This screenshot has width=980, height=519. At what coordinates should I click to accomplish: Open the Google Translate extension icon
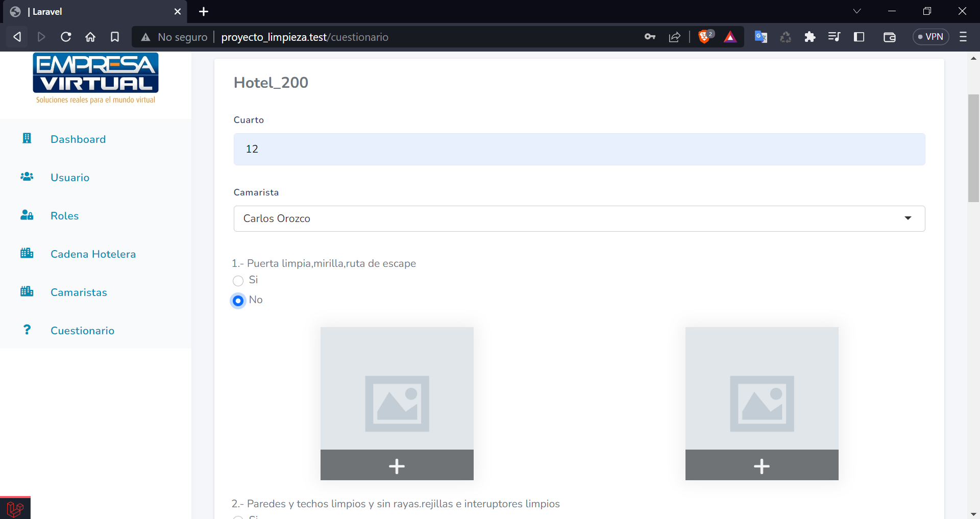coord(760,37)
